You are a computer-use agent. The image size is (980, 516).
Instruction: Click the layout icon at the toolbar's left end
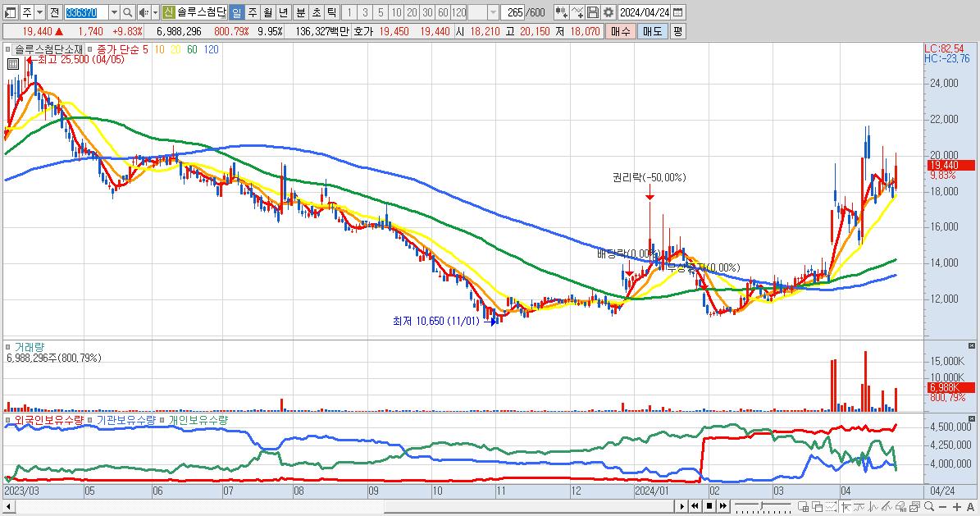coord(10,11)
